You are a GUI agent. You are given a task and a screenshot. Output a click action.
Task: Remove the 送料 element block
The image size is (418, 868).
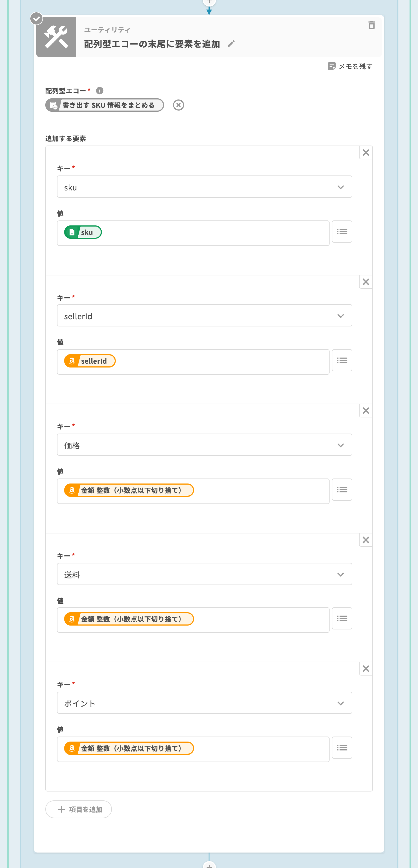[x=366, y=540]
